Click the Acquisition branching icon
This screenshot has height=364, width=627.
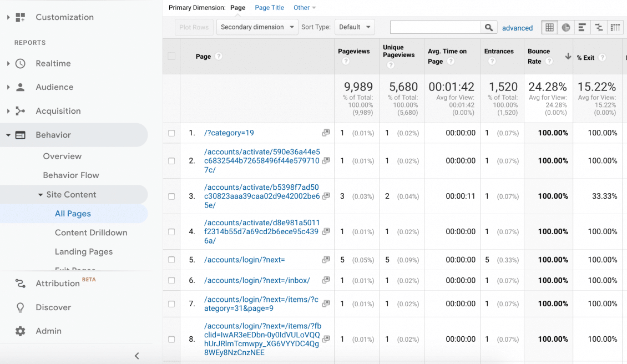21,111
